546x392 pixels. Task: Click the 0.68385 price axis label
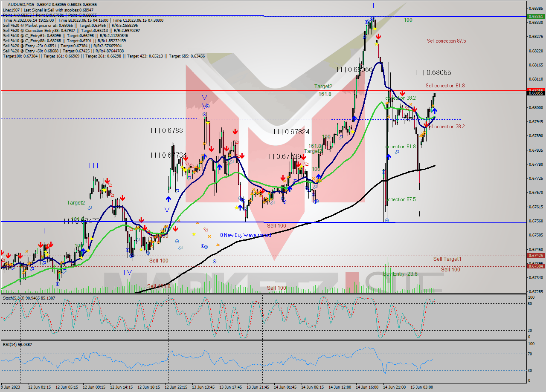click(x=536, y=8)
